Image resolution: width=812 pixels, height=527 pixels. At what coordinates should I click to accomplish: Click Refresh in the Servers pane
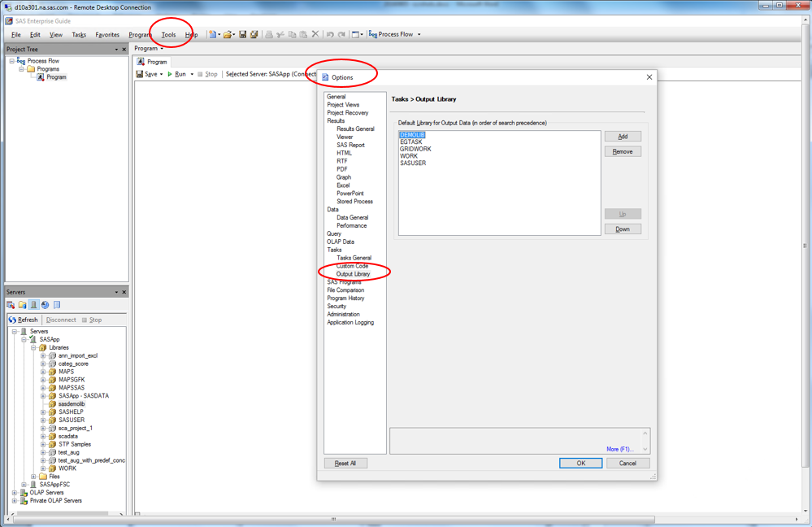click(24, 320)
